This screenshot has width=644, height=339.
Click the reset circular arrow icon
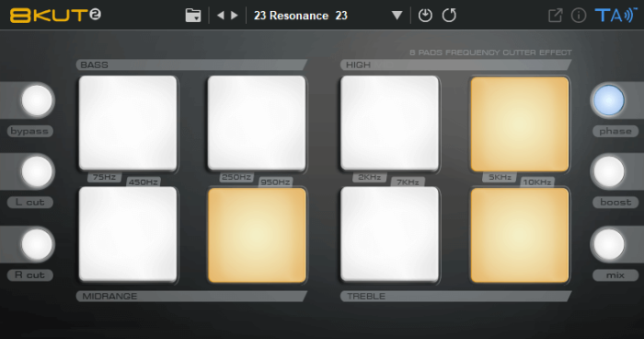(449, 16)
